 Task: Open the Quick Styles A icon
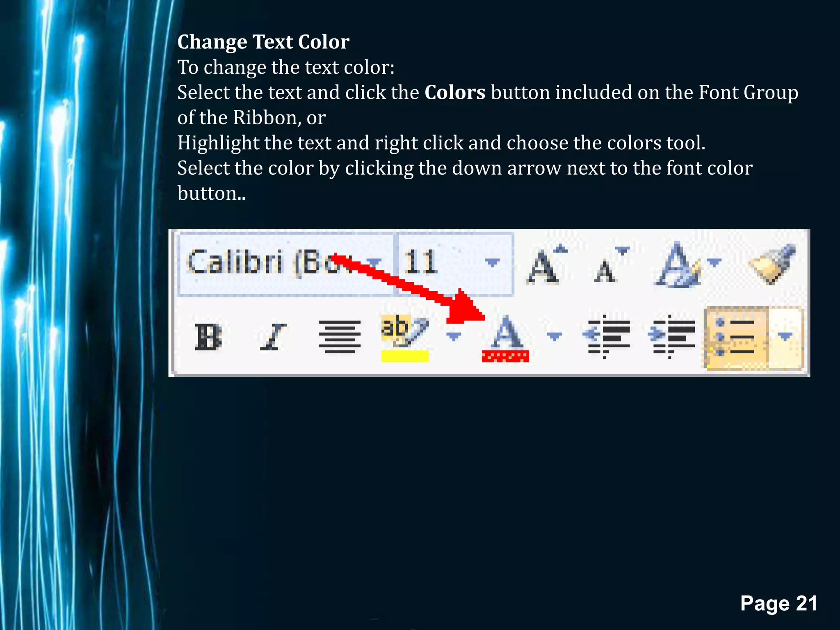(678, 264)
